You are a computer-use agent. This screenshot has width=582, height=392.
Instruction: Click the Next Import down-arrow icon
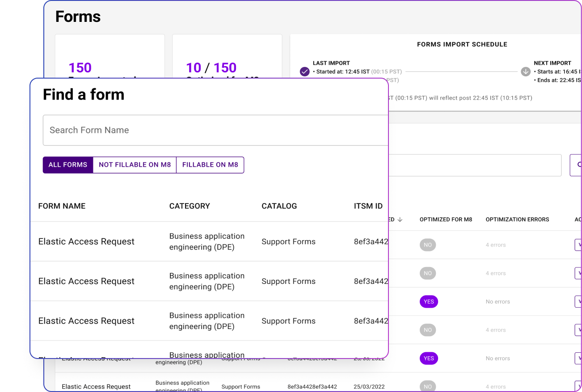coord(526,71)
